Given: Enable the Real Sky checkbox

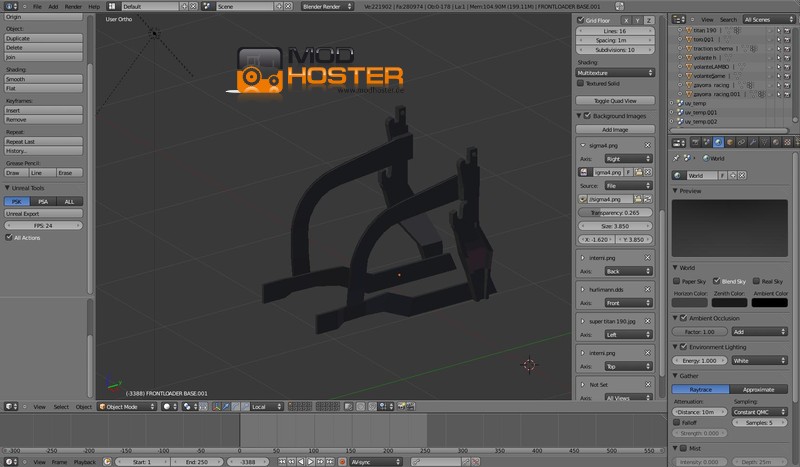Looking at the screenshot, I should click(x=756, y=281).
